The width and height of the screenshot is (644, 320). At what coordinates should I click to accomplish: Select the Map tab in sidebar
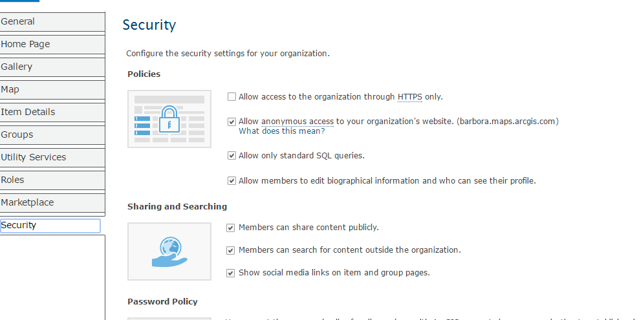pyautogui.click(x=52, y=89)
